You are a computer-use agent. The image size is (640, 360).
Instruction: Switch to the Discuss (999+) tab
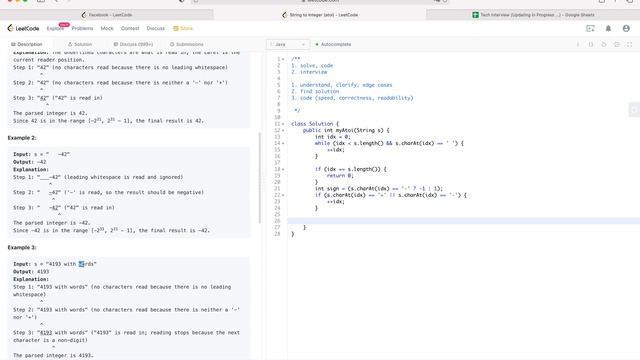[133, 44]
